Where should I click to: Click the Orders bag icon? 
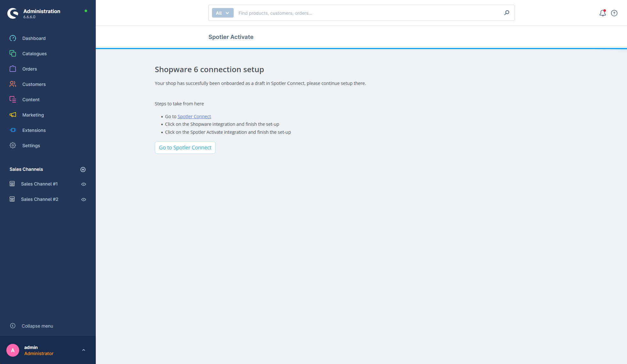13,69
